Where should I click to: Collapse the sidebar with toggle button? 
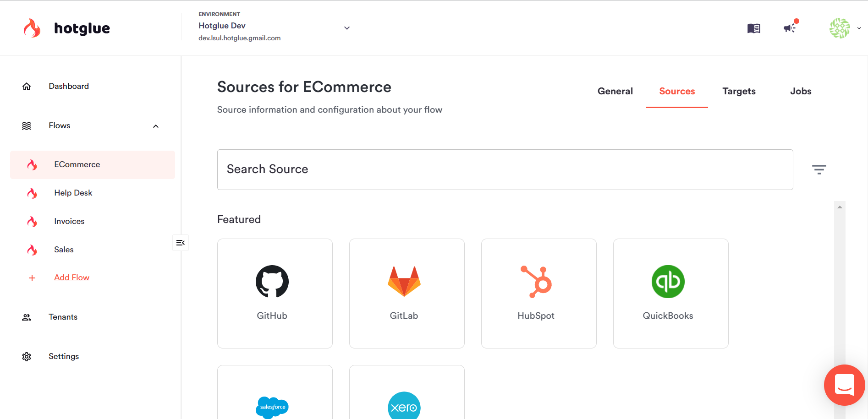pos(181,243)
